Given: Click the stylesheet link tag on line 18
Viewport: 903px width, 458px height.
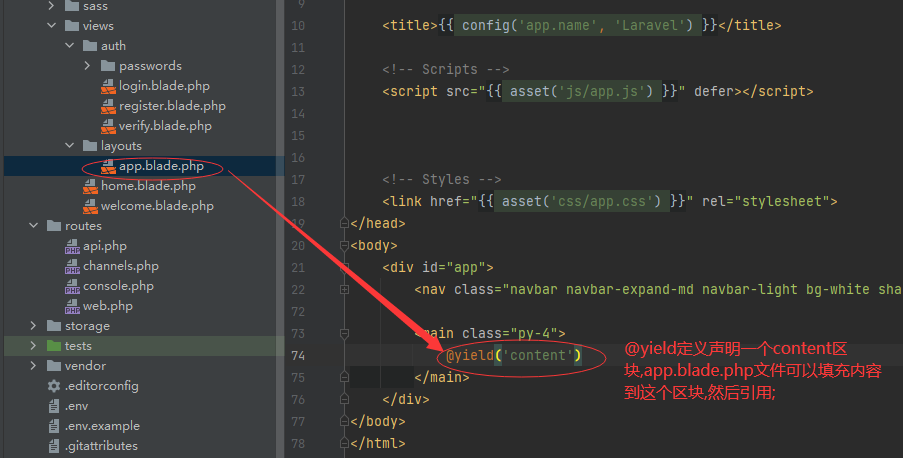Looking at the screenshot, I should point(610,202).
